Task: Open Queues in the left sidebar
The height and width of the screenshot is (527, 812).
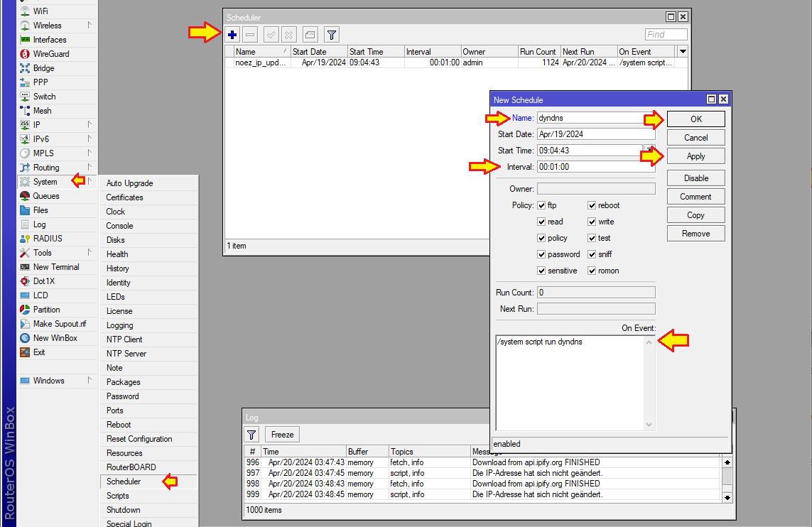Action: [x=46, y=196]
